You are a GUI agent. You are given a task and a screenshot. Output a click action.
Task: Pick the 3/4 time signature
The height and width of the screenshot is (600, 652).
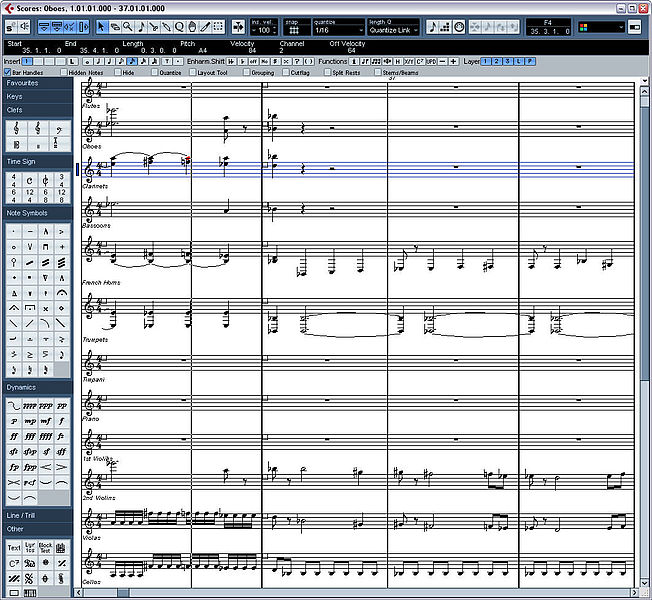coord(61,180)
